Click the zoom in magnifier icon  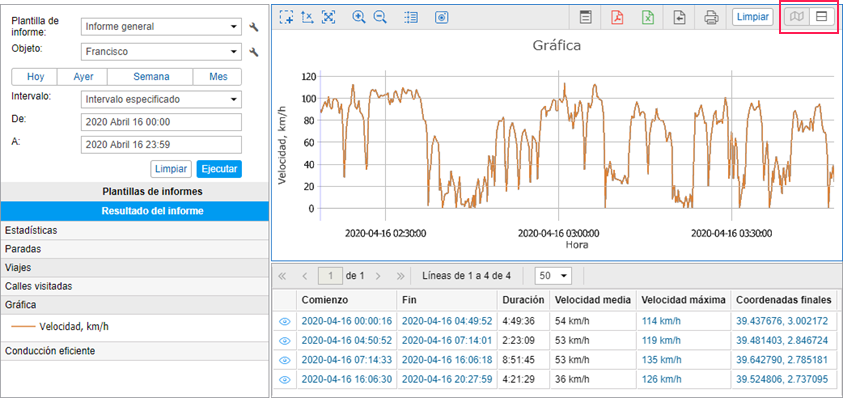(359, 17)
